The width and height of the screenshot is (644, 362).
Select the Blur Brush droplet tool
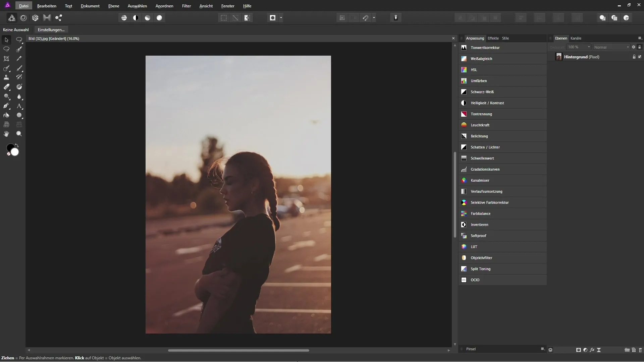(x=19, y=97)
